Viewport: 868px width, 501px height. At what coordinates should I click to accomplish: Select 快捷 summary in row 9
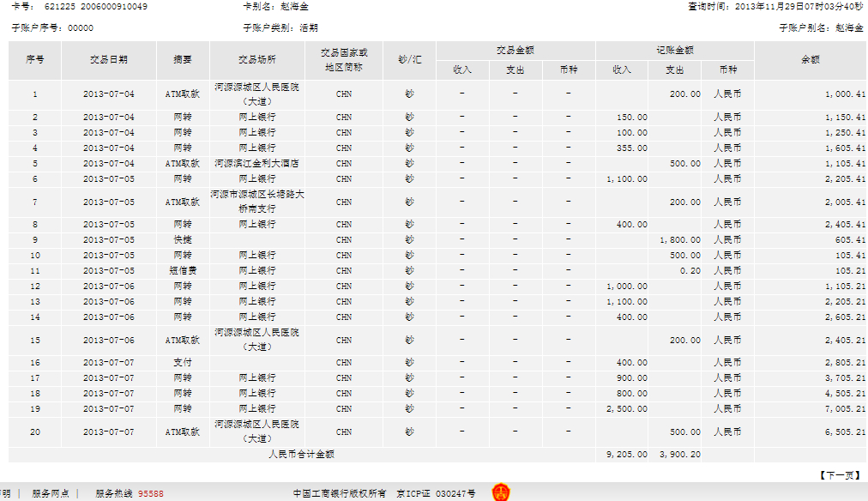coord(183,240)
